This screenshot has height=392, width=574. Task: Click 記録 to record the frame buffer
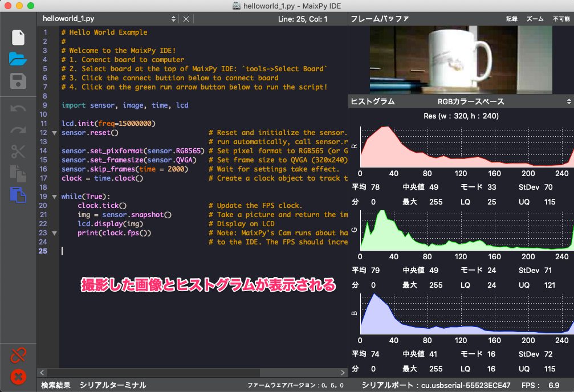(x=512, y=19)
